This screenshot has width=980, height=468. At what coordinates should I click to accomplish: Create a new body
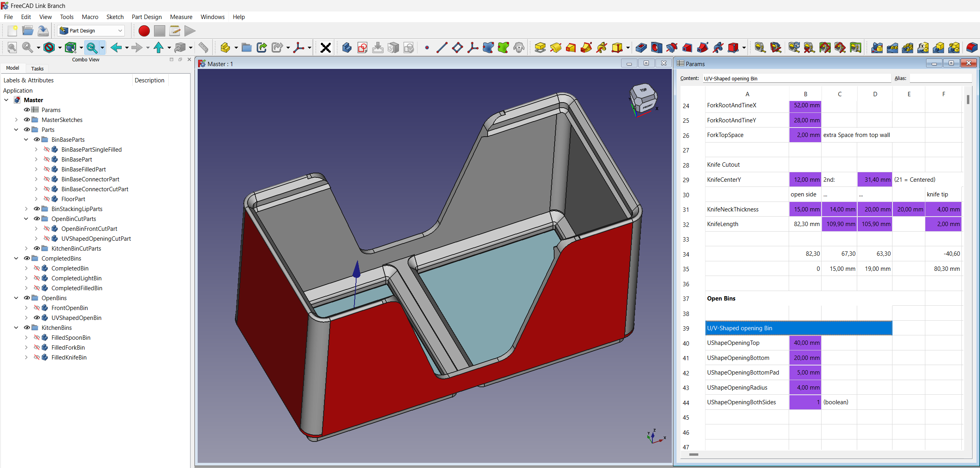[346, 48]
